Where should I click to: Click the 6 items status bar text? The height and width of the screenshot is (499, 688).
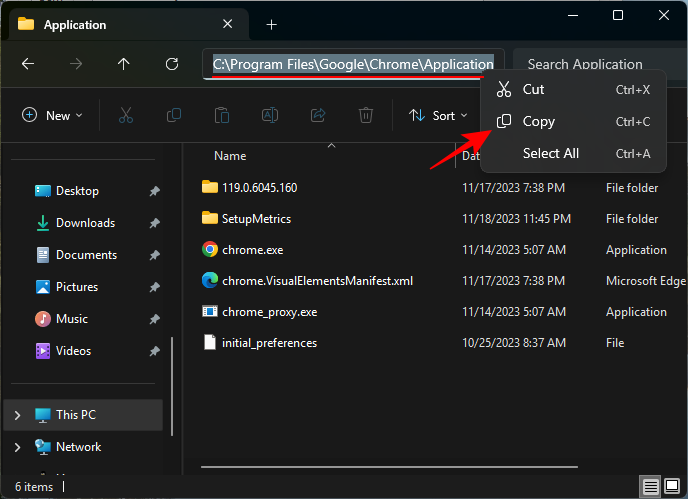pyautogui.click(x=34, y=487)
